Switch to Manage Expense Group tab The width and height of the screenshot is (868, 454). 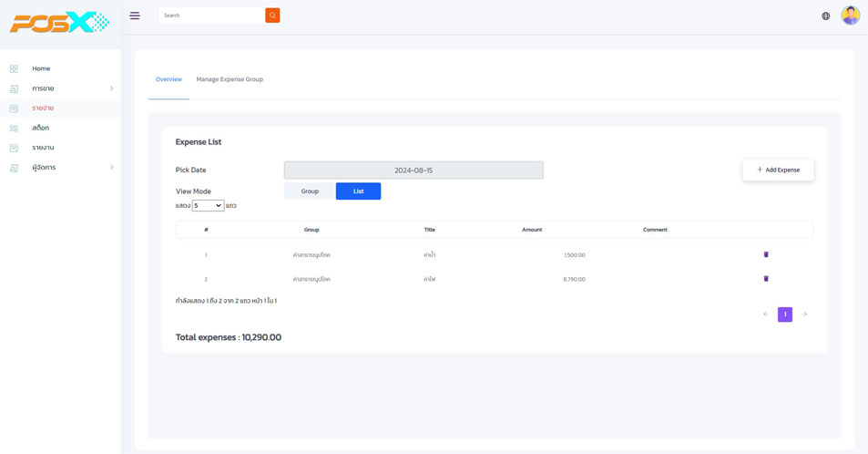(x=230, y=79)
